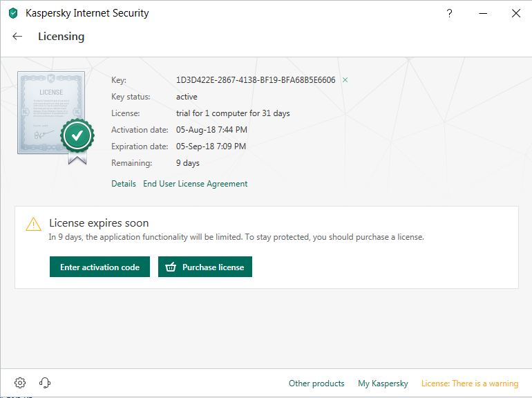Open the Details link
The height and width of the screenshot is (398, 532).
124,184
